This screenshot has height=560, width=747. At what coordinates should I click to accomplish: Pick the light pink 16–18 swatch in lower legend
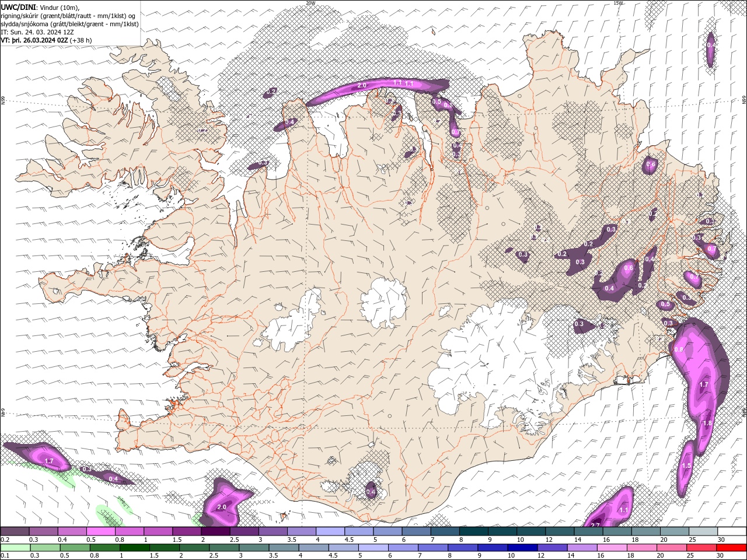click(x=612, y=548)
